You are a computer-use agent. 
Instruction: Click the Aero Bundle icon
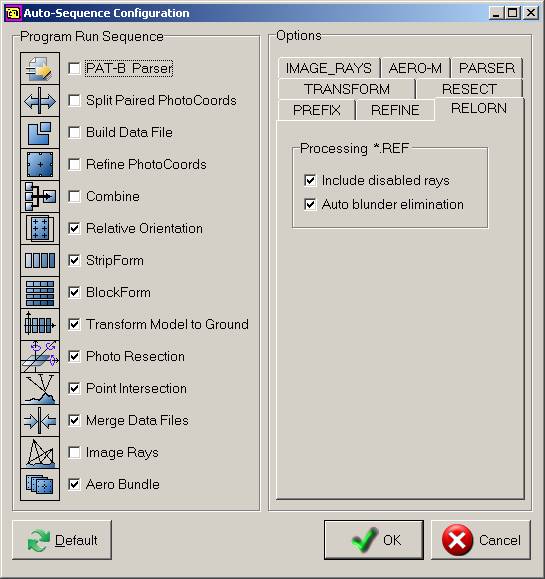(40, 484)
